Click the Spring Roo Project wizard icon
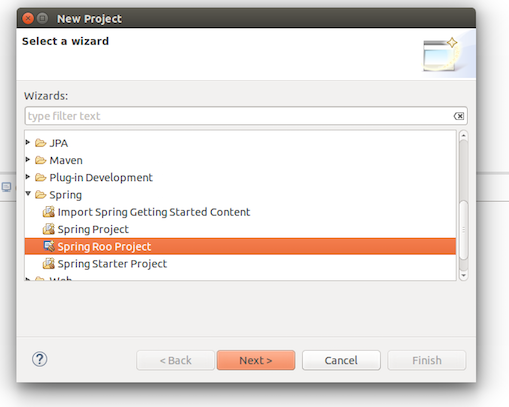Image resolution: width=509 pixels, height=407 pixels. coord(49,246)
